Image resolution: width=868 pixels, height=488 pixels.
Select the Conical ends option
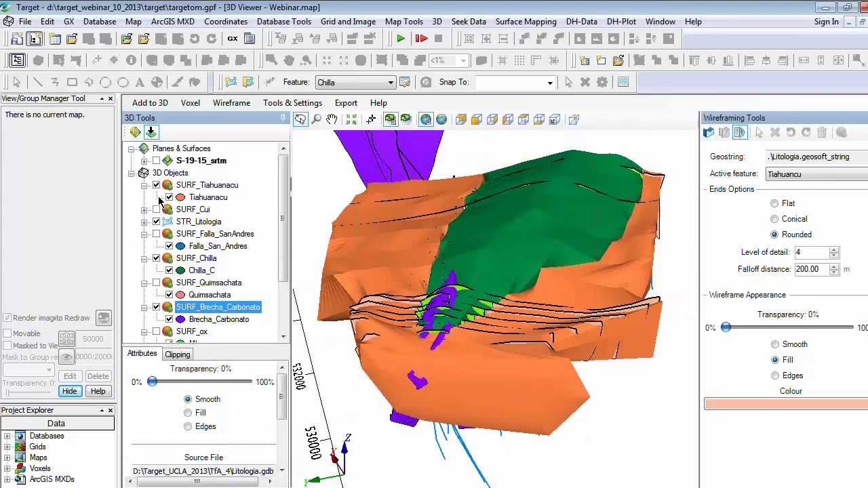[x=774, y=219]
